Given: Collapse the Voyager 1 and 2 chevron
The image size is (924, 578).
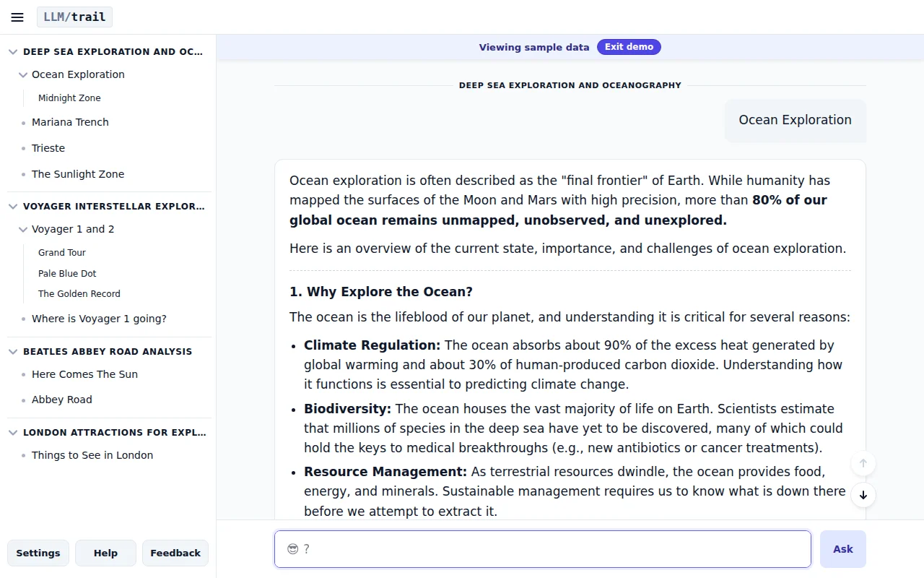Looking at the screenshot, I should coord(23,229).
